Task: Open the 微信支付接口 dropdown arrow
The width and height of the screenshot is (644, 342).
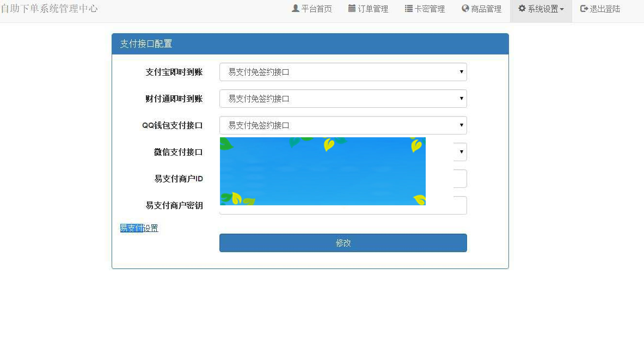Action: point(461,152)
